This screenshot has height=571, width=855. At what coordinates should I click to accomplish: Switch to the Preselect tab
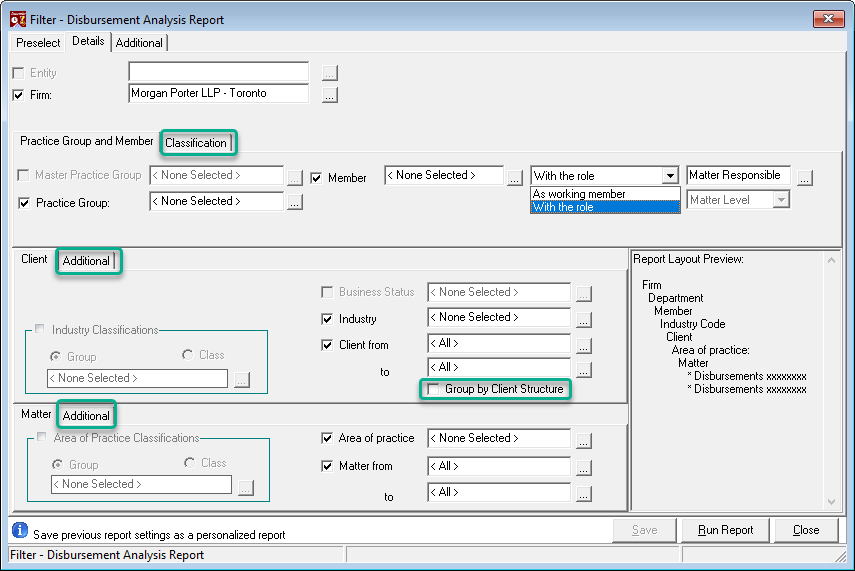click(x=38, y=43)
